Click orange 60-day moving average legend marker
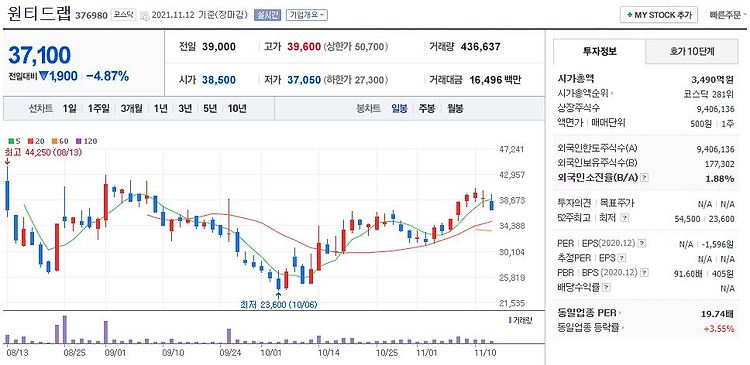Image resolution: width=750 pixels, height=365 pixels. pos(54,141)
